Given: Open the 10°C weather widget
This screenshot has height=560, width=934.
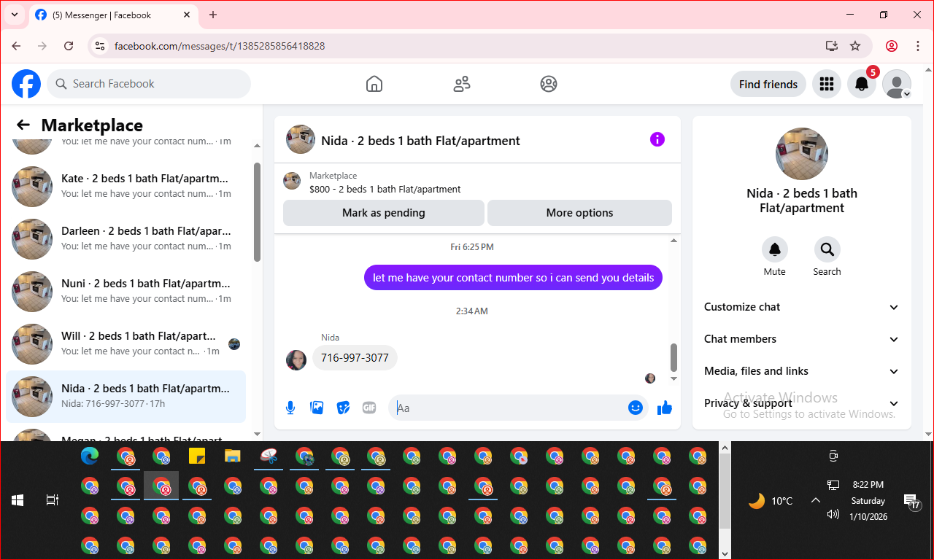Looking at the screenshot, I should click(x=771, y=501).
